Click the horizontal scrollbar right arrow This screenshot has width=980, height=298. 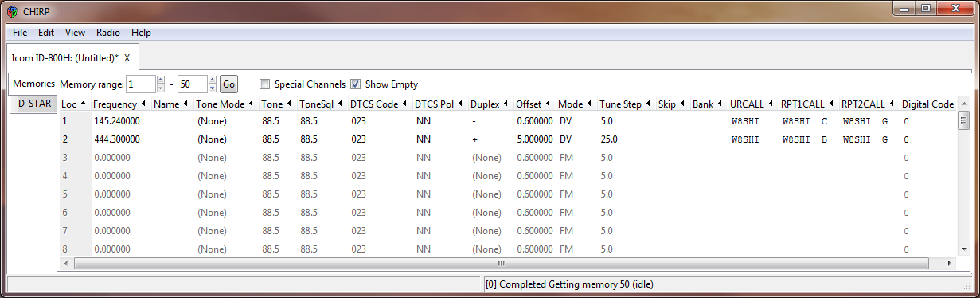click(949, 263)
